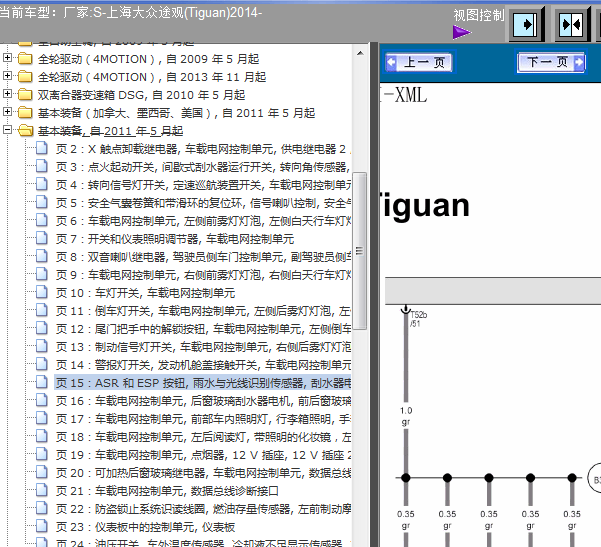
Task: Open 页 11 : 倒车灯开关
Action: [203, 311]
